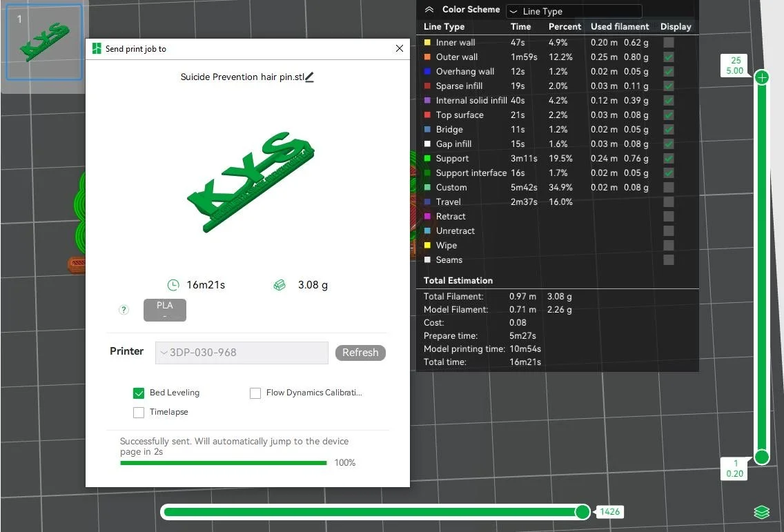784x532 pixels.
Task: Select plate 1 thumbnail
Action: point(44,43)
